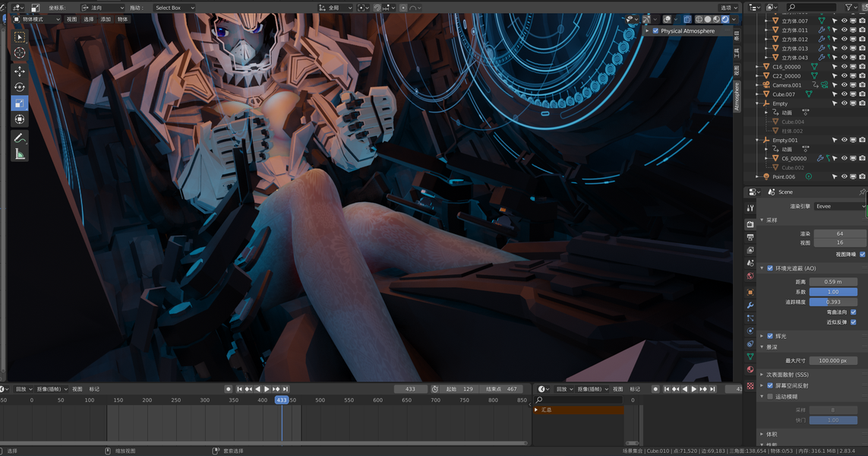This screenshot has height=456, width=868.
Task: Select the Transform tool
Action: point(20,119)
